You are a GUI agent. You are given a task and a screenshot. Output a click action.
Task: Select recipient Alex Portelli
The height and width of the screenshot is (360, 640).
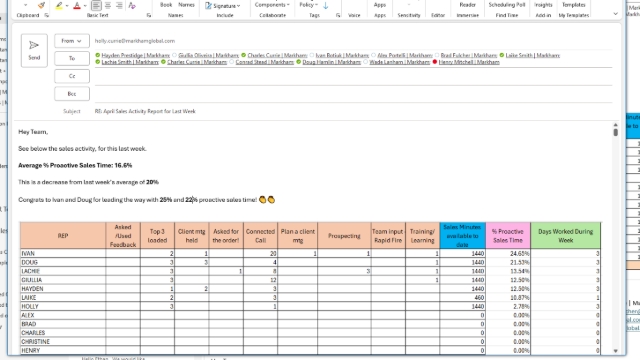coord(404,55)
